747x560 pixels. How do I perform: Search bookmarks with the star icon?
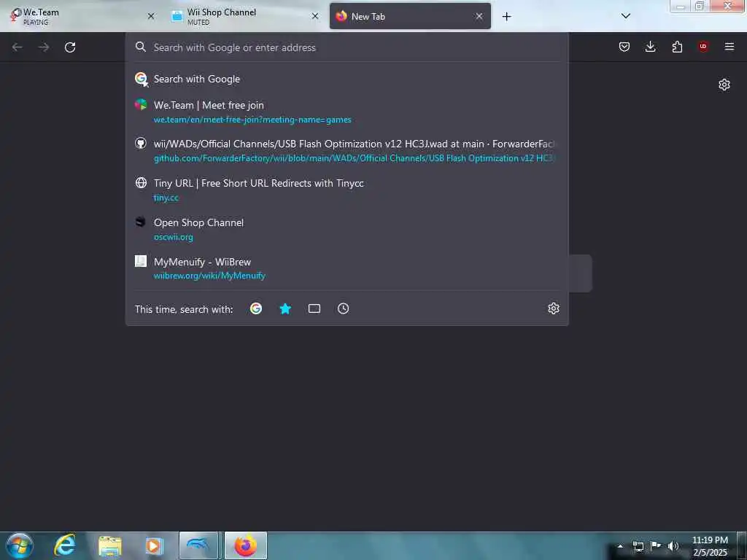click(285, 308)
